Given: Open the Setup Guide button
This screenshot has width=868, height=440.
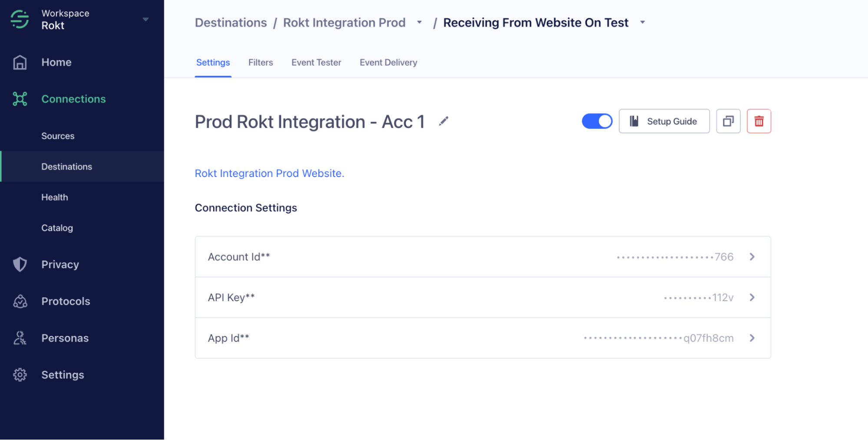Looking at the screenshot, I should 664,121.
